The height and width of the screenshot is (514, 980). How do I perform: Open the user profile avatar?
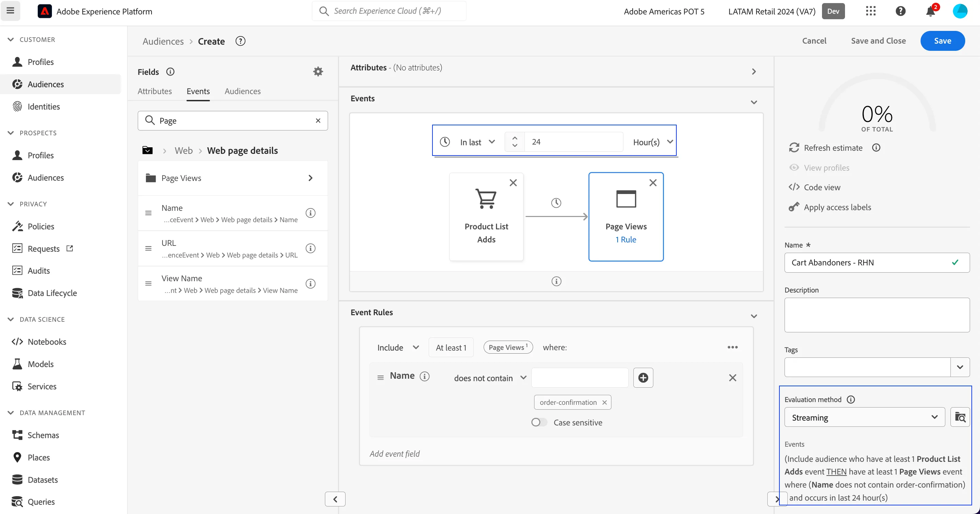click(x=959, y=11)
